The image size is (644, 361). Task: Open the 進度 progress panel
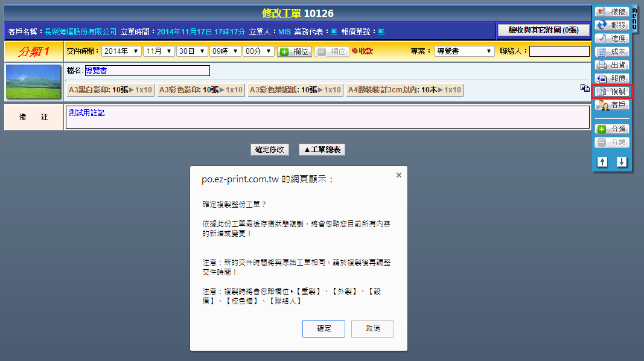(x=612, y=38)
